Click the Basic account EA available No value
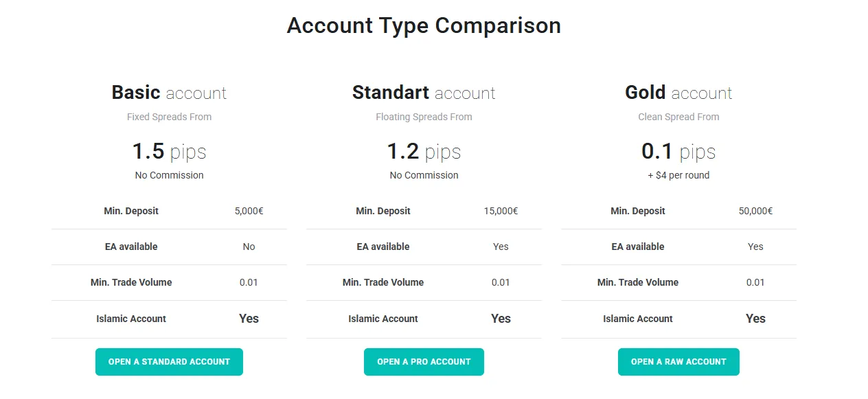The image size is (868, 399). [x=249, y=247]
